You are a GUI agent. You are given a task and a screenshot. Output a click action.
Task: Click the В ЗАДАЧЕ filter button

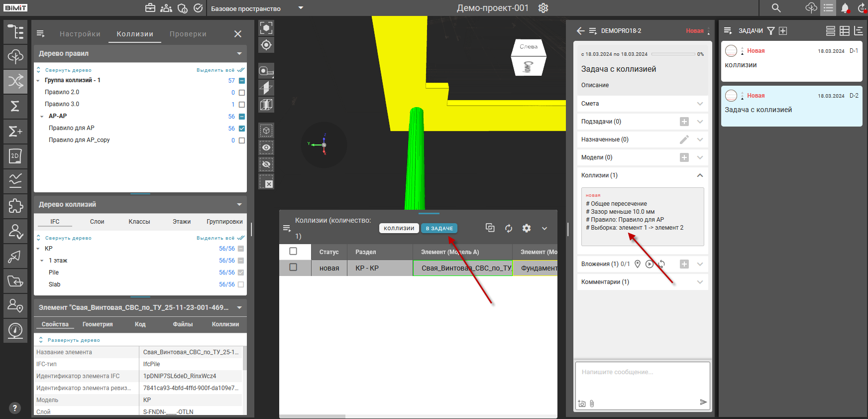(x=439, y=228)
